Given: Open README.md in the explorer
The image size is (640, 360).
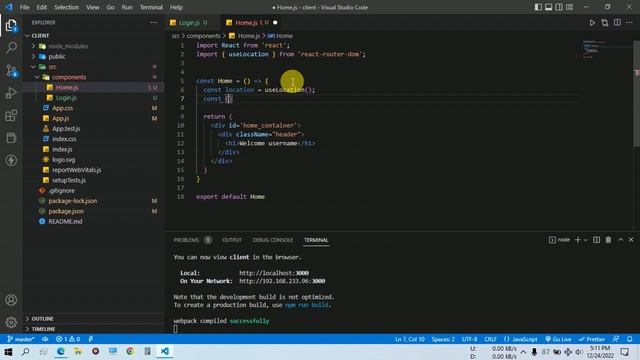Looking at the screenshot, I should [65, 221].
